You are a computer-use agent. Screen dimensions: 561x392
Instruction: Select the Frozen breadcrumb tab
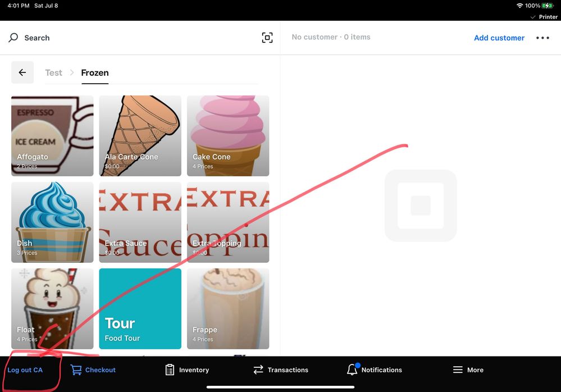click(95, 72)
